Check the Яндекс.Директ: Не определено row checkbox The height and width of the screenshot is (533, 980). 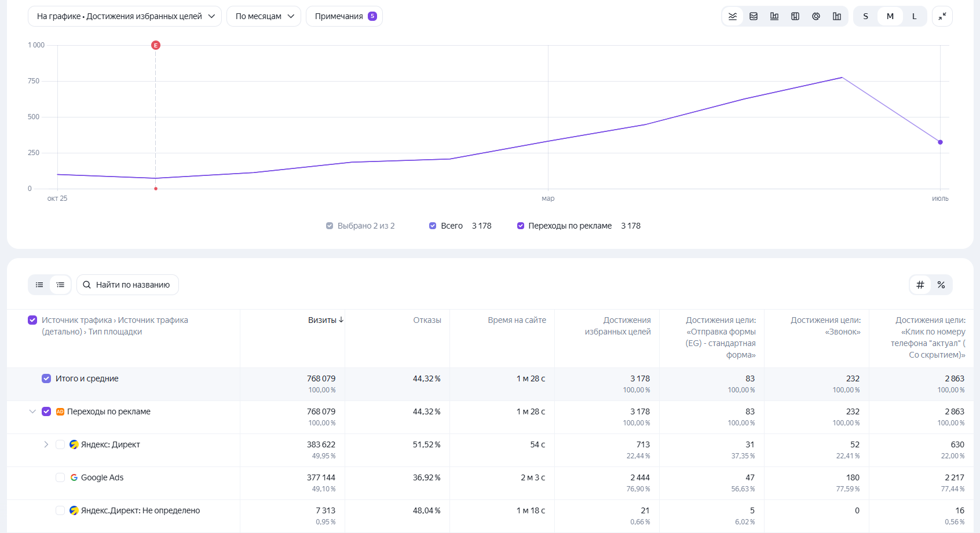click(60, 510)
